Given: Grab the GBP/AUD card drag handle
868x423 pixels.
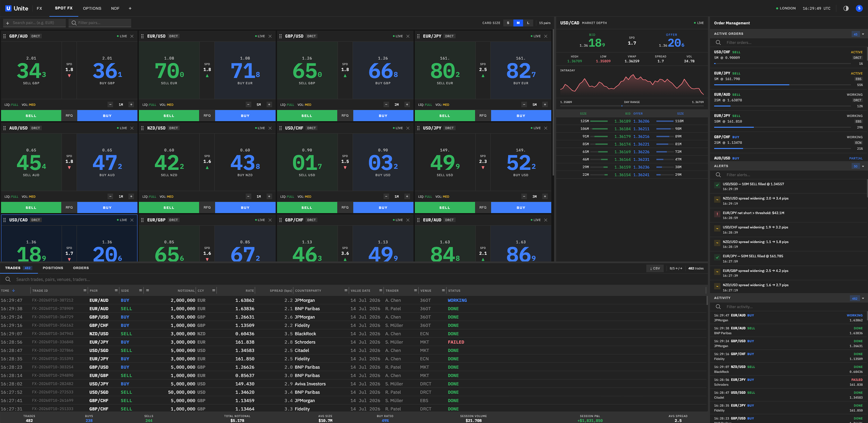Looking at the screenshot, I should click(5, 36).
